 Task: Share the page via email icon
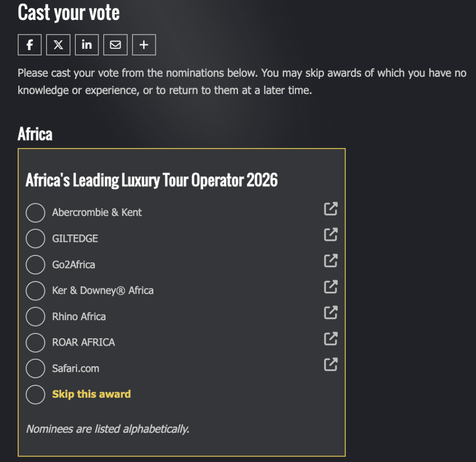pyautogui.click(x=115, y=45)
